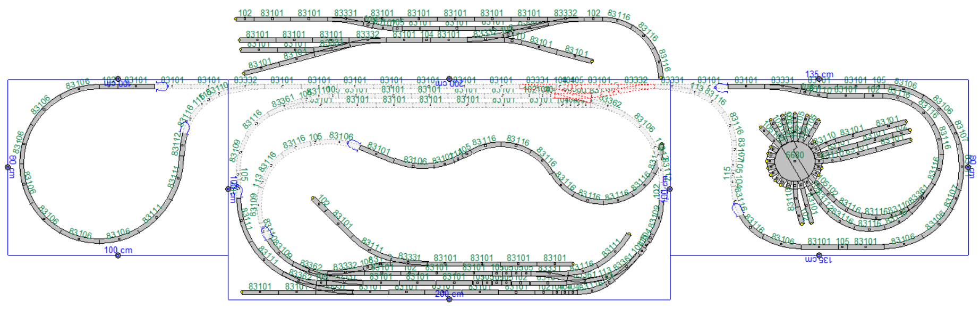This screenshot has height=309, width=980.
Task: Click the 80 cm handle on far right edge
Action: [x=968, y=167]
